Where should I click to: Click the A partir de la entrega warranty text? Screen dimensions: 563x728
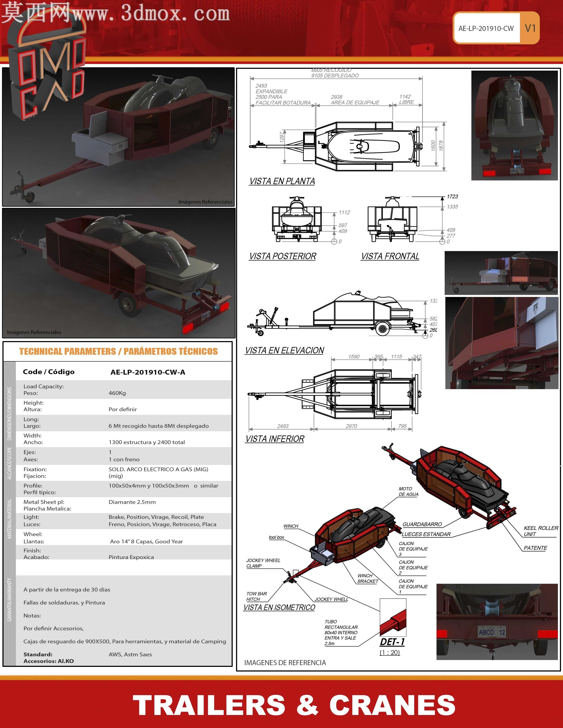click(x=67, y=590)
